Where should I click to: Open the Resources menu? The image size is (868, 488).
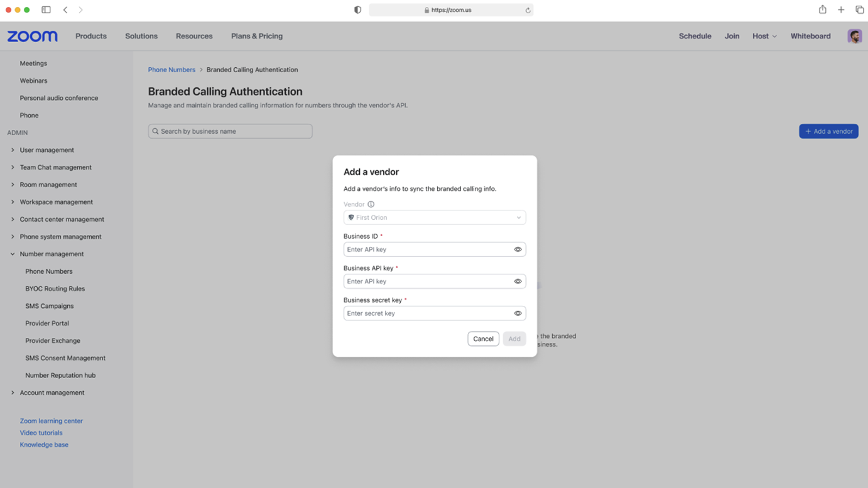194,36
